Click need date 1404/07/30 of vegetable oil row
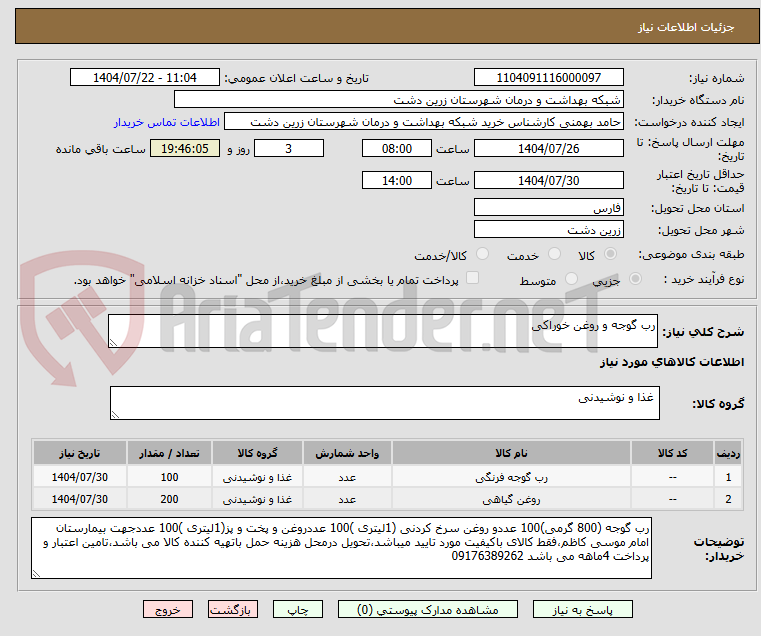 tap(80, 499)
